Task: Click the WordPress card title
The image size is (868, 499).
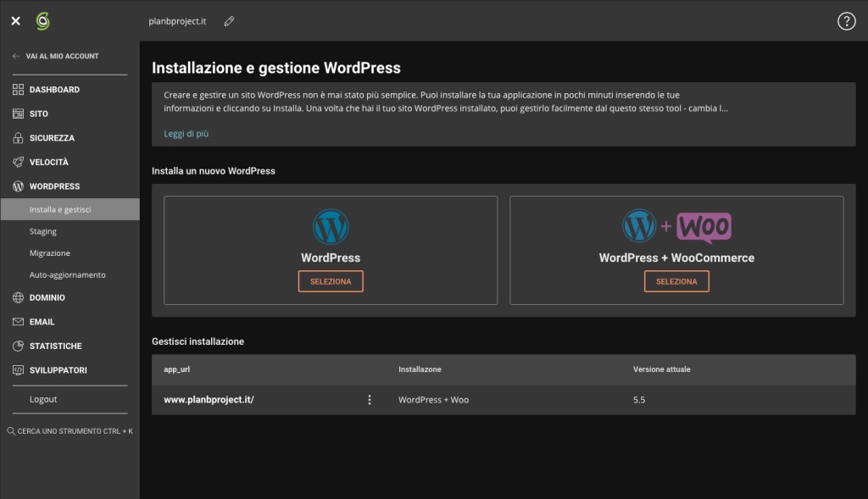Action: 331,258
